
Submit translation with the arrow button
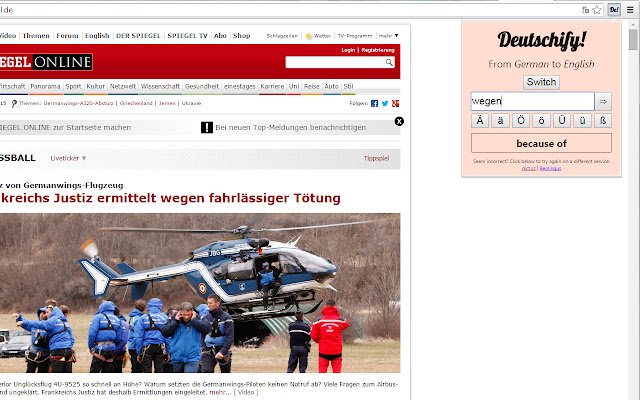coord(603,101)
